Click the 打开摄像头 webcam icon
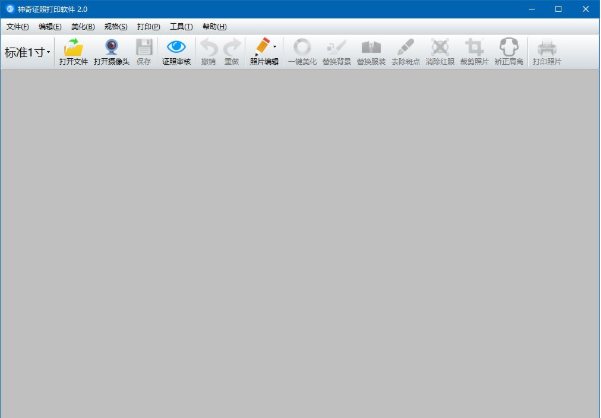 click(x=112, y=48)
